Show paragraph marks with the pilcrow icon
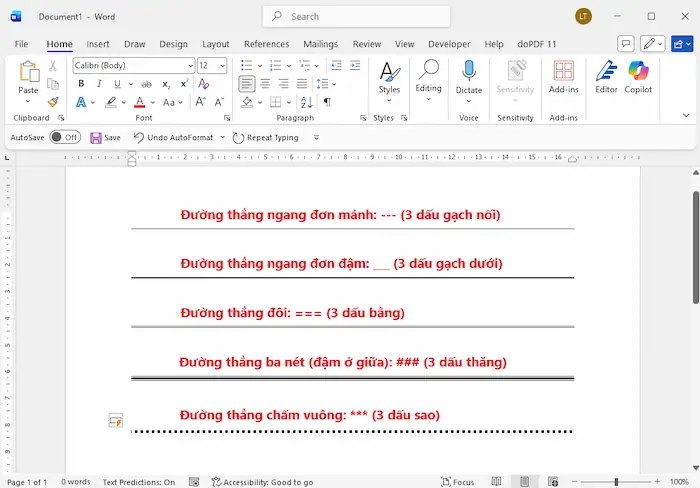 327,102
